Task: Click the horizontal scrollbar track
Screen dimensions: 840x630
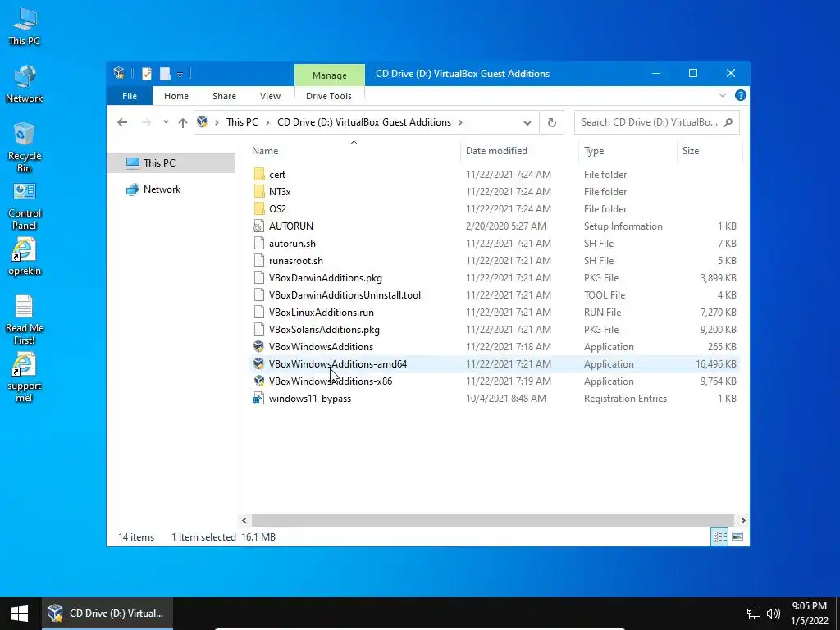Action: [492, 520]
